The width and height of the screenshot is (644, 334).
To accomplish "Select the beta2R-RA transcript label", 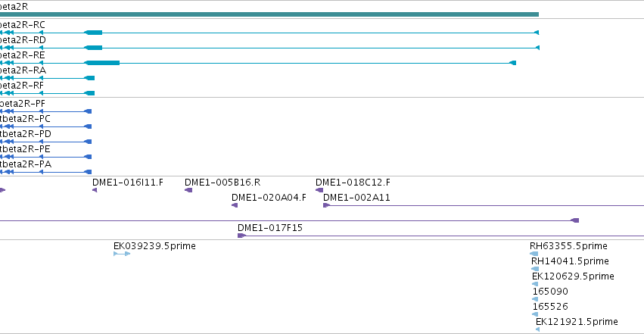I will click(x=23, y=70).
